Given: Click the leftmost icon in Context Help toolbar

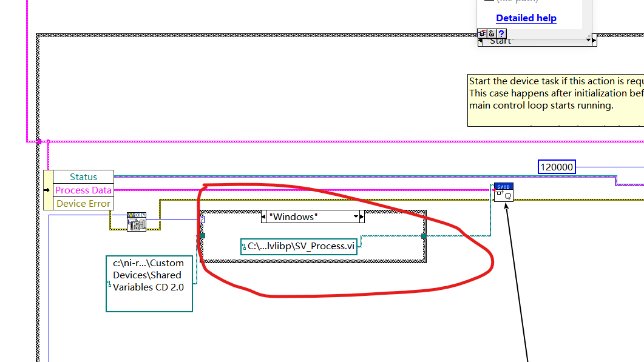Looking at the screenshot, I should [481, 33].
